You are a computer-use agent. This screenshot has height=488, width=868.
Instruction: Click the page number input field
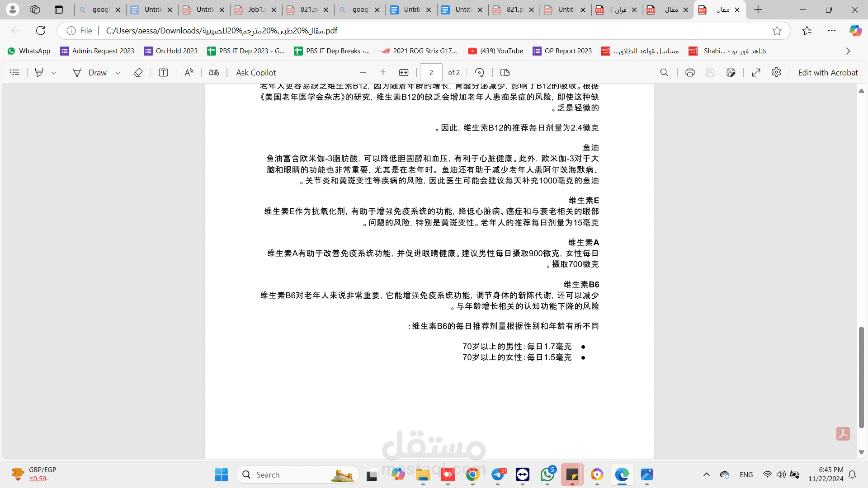click(x=430, y=72)
